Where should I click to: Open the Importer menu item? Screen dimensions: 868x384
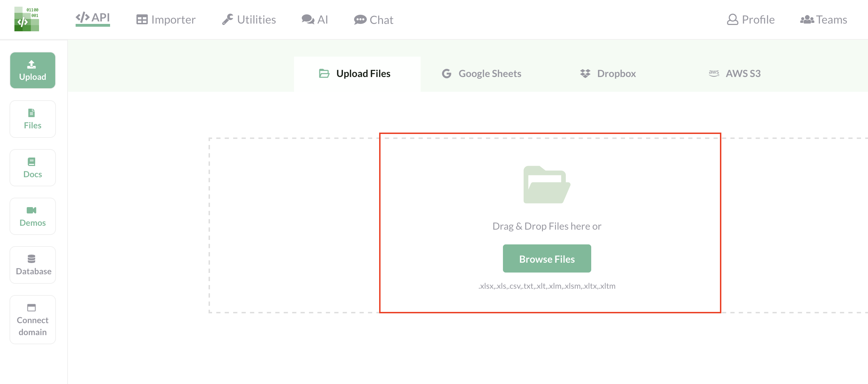click(166, 19)
